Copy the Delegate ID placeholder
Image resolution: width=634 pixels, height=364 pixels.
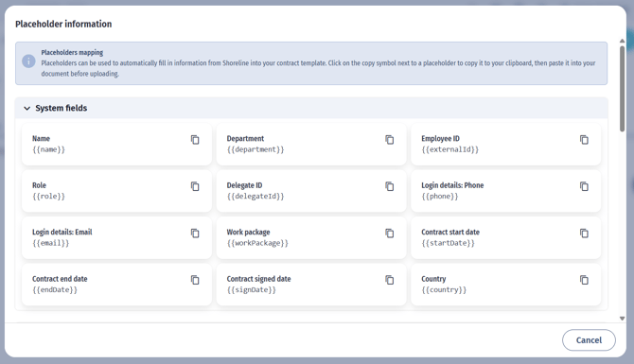(x=389, y=186)
